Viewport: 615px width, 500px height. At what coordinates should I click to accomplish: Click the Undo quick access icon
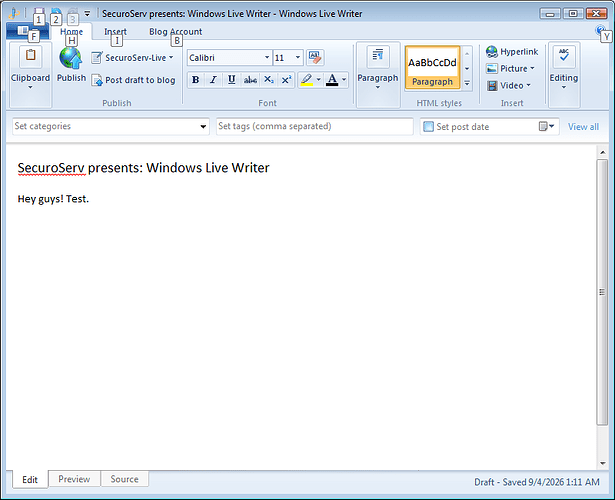point(56,13)
